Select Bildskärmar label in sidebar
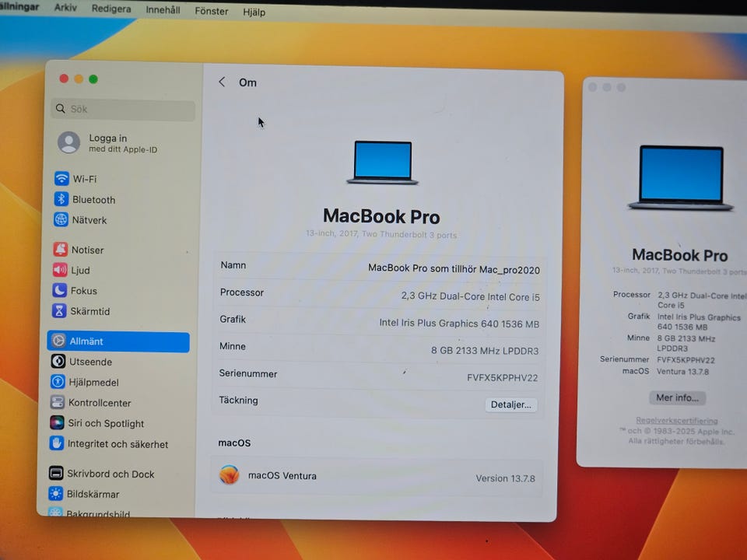747x560 pixels. coord(93,495)
